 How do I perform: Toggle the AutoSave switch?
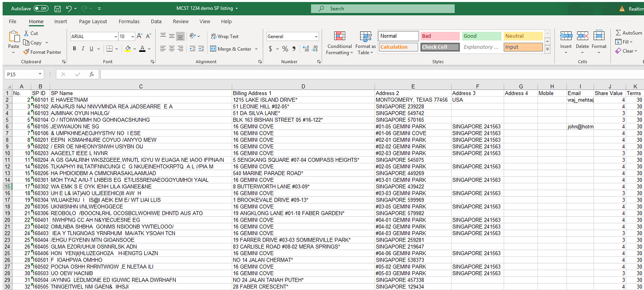click(41, 9)
